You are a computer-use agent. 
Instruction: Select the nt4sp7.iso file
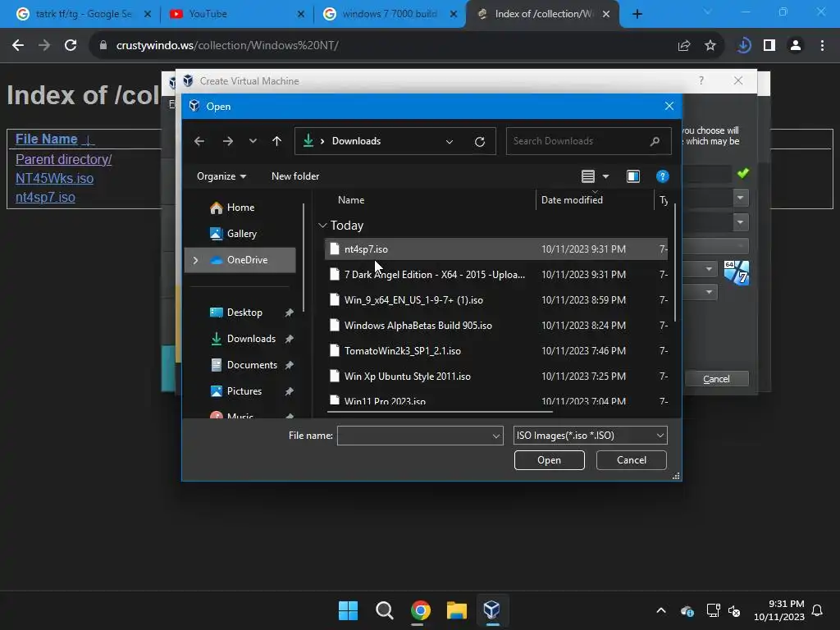496,249
